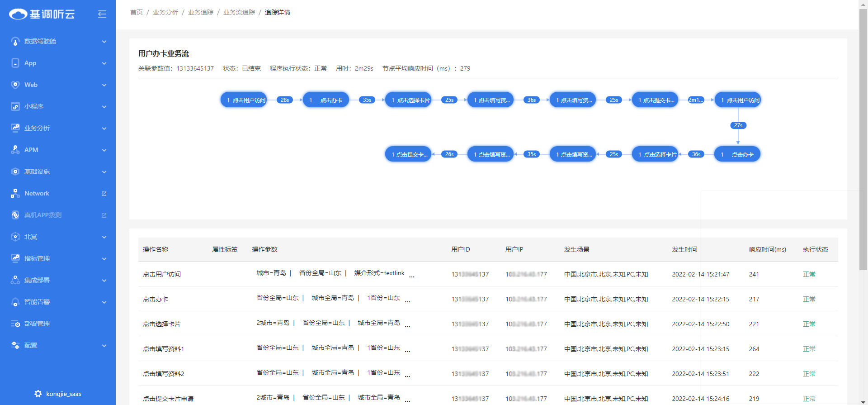Viewport: 868px width, 405px height.
Task: Click the Web shield icon in sidebar
Action: [15, 85]
